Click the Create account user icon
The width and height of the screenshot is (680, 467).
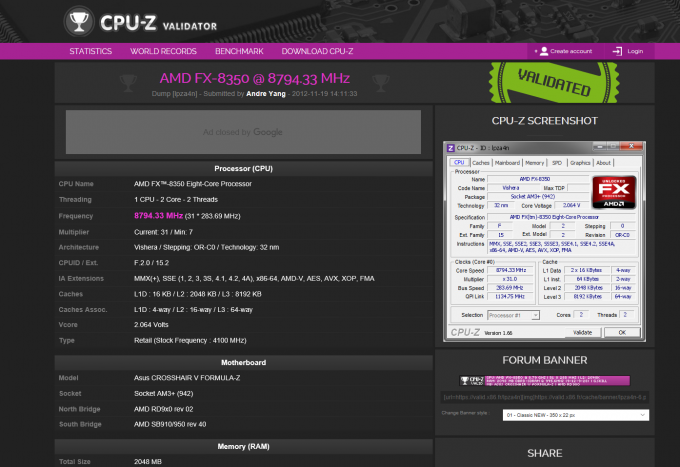point(544,51)
